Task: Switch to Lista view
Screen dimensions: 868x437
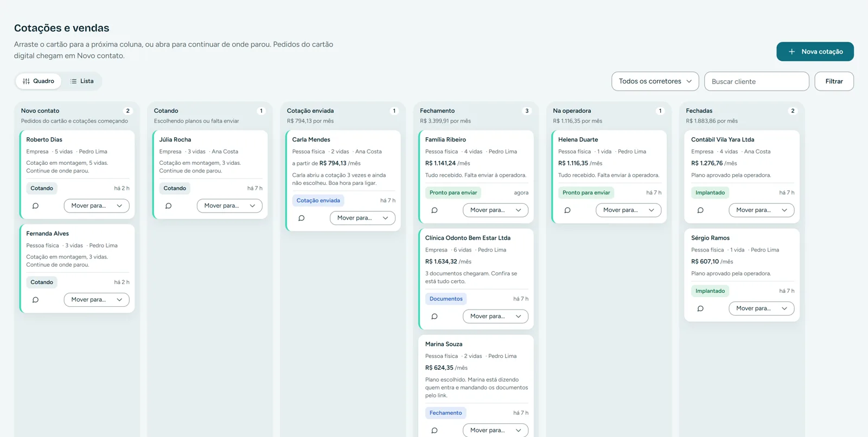Action: (x=82, y=81)
